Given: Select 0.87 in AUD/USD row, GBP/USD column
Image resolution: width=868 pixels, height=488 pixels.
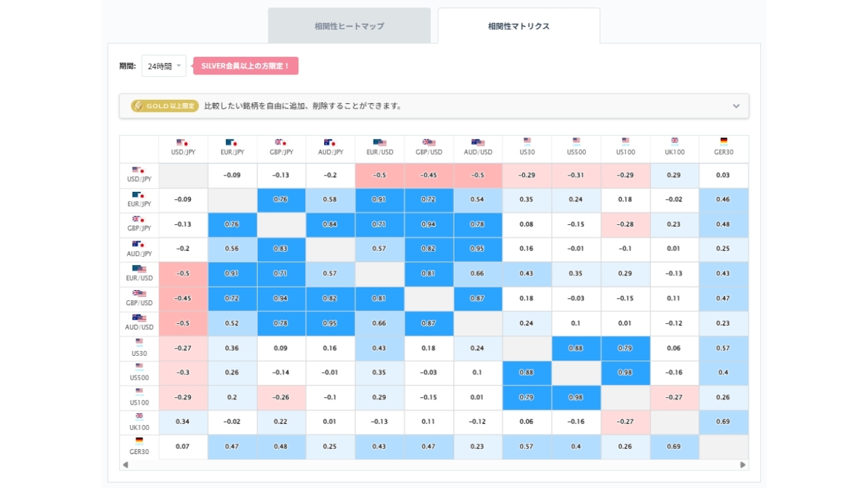Looking at the screenshot, I should 429,323.
